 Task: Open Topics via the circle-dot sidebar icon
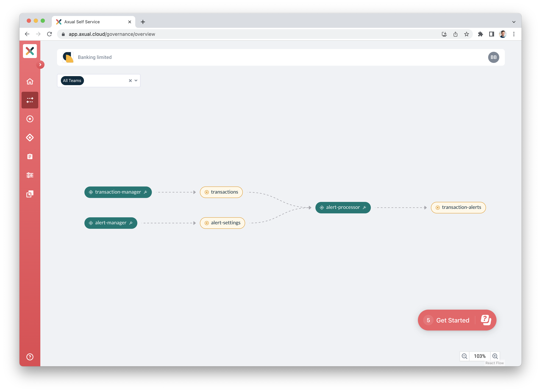[x=30, y=119]
